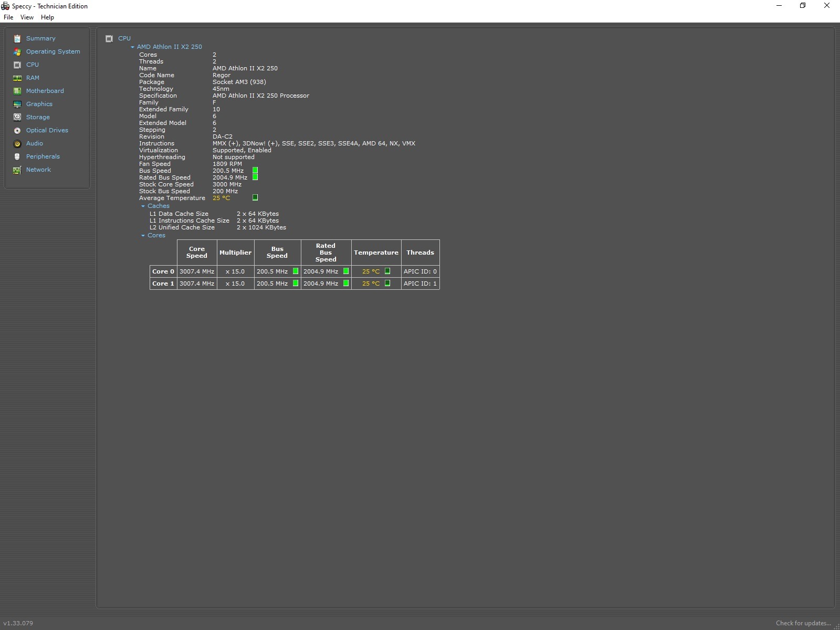Screen dimensions: 840x630
Task: Click the Summary icon in sidebar
Action: (17, 38)
